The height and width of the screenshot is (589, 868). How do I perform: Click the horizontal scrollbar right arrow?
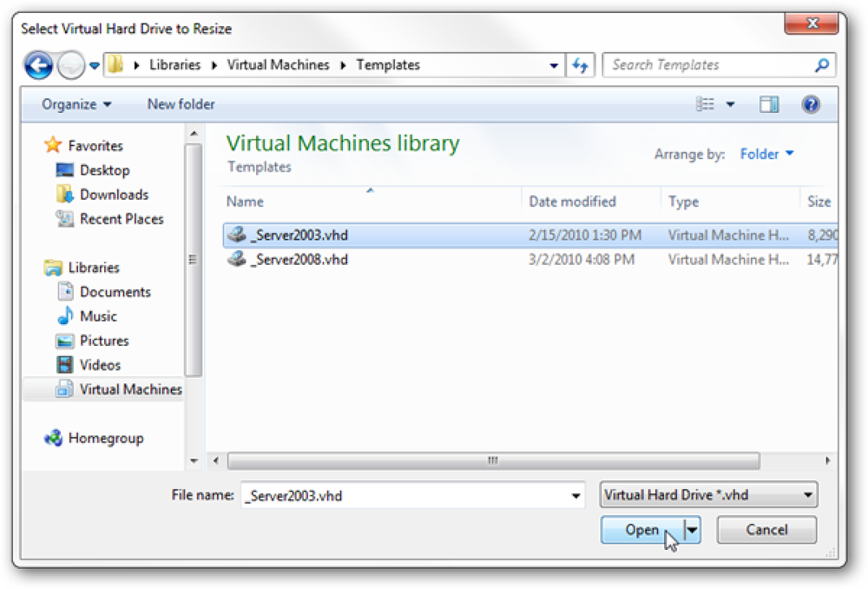(x=827, y=460)
